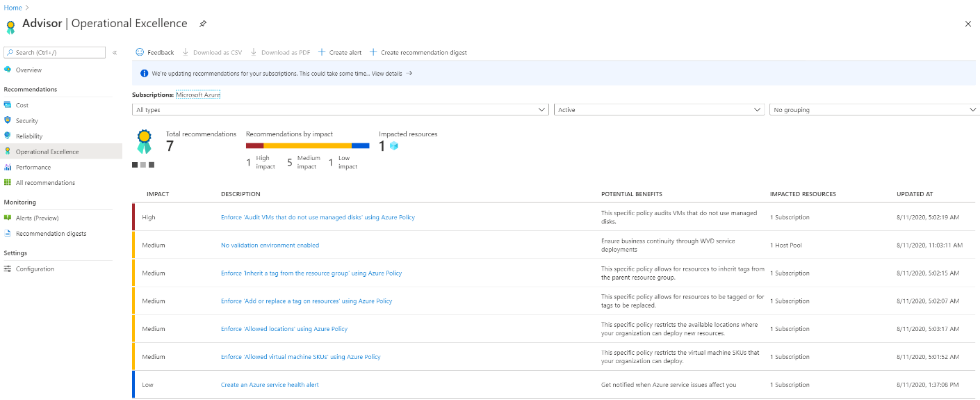This screenshot has height=400, width=980.
Task: Open the Active status dropdown
Action: click(660, 110)
